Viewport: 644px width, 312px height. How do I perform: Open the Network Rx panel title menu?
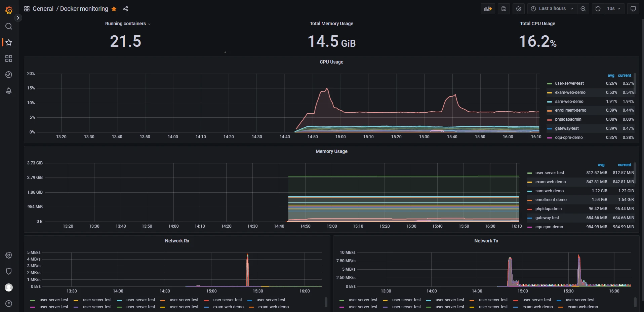coord(177,241)
